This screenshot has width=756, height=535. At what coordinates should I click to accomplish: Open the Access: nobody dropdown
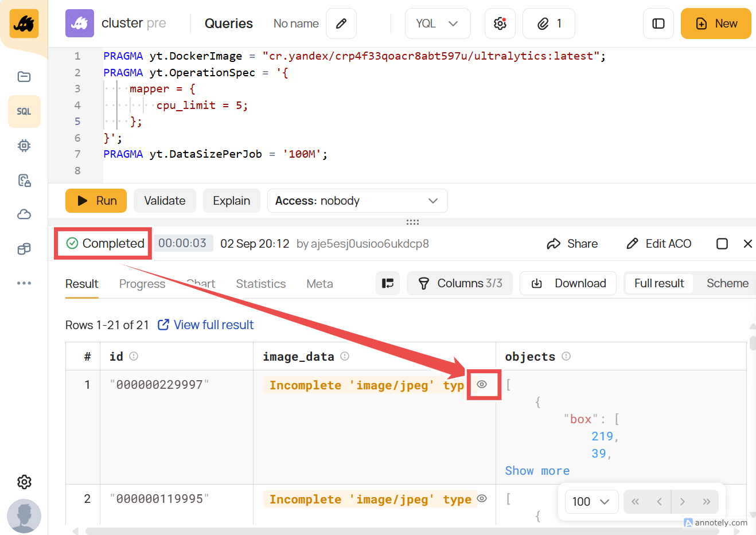(x=357, y=201)
